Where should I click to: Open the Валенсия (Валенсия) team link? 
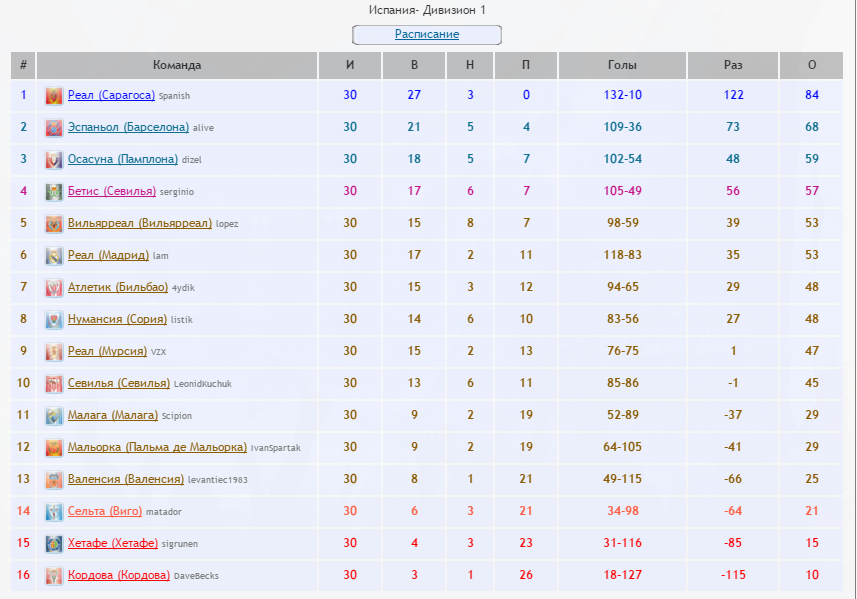tap(126, 479)
